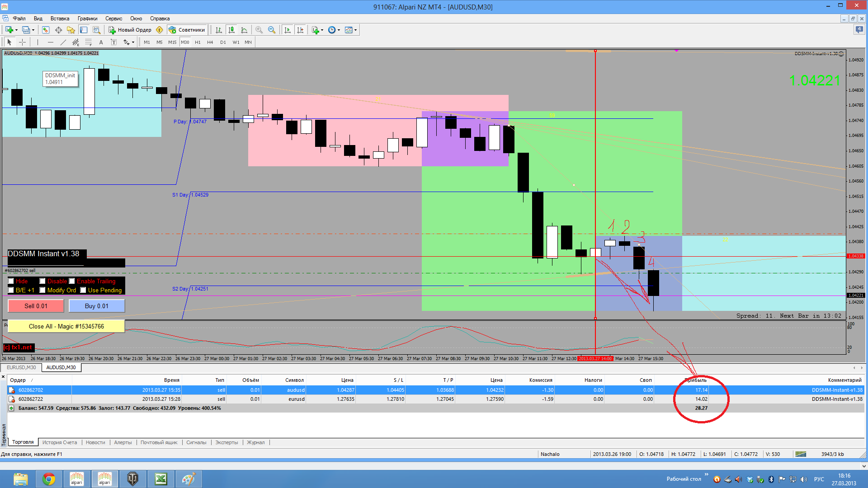The width and height of the screenshot is (868, 488).
Task: Zoom out of the chart
Action: [272, 30]
